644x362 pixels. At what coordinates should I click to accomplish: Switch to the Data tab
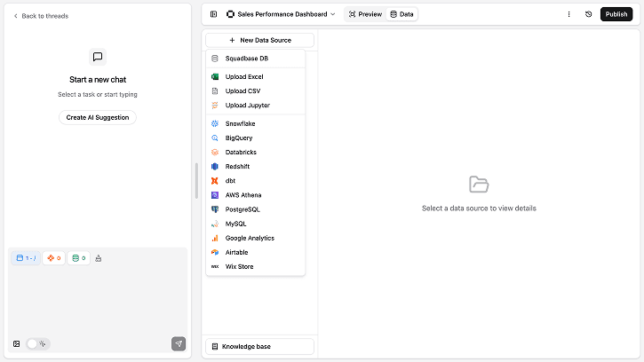pyautogui.click(x=402, y=14)
